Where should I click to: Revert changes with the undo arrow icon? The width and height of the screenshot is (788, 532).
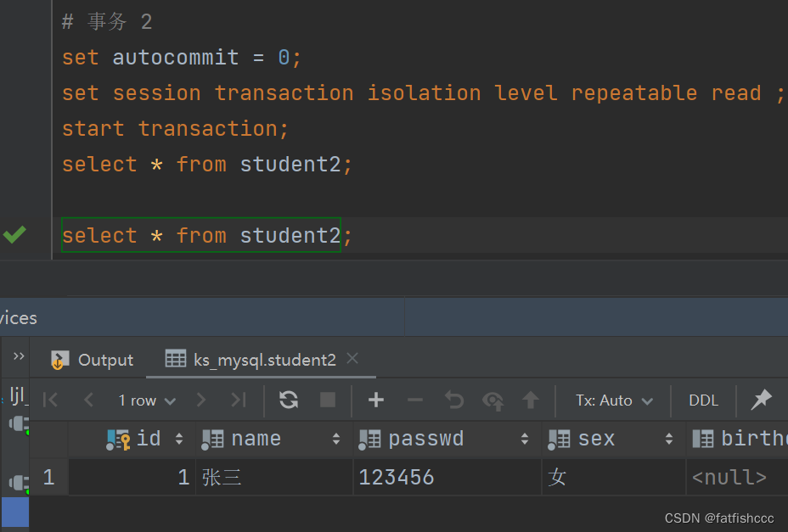[x=454, y=400]
